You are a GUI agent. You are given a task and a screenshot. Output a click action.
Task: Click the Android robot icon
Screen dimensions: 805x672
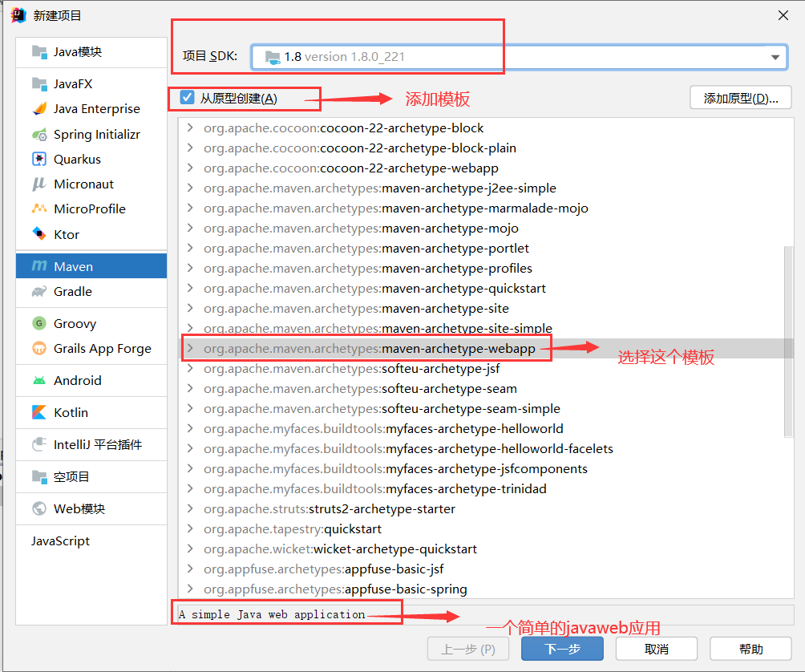pos(39,380)
